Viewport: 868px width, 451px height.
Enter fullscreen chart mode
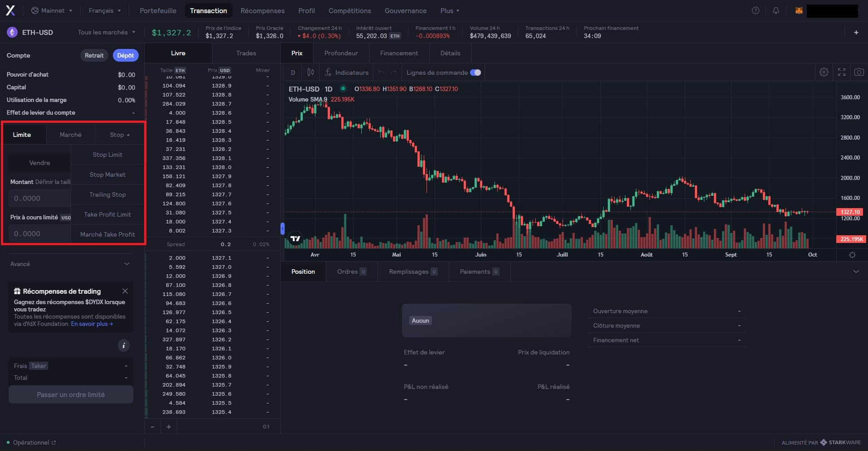(x=842, y=72)
